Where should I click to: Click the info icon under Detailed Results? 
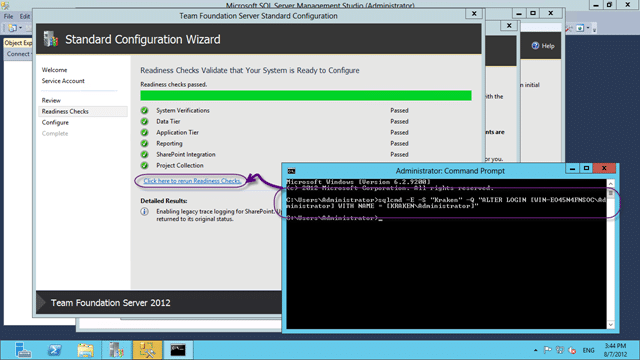144,211
